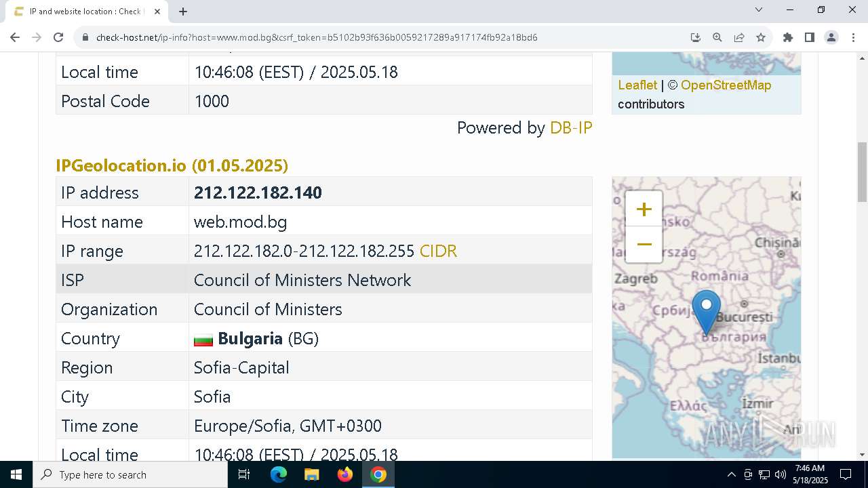Open the network icon in system tray

(764, 474)
